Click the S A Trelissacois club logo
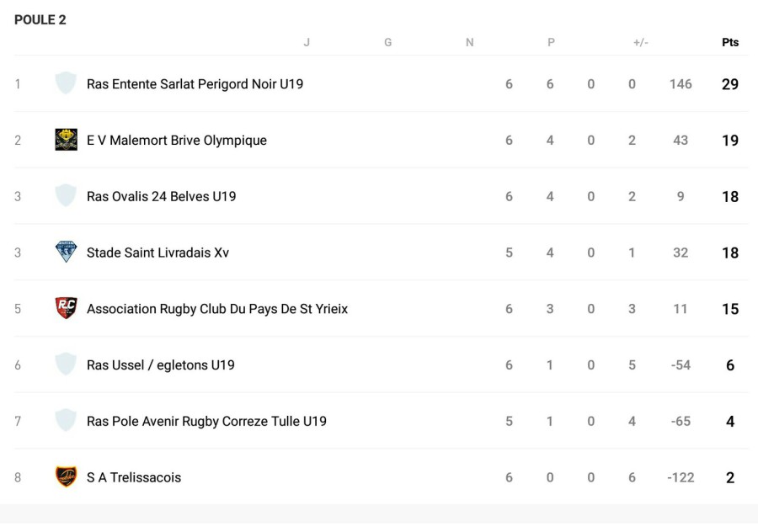758x532 pixels. [66, 476]
